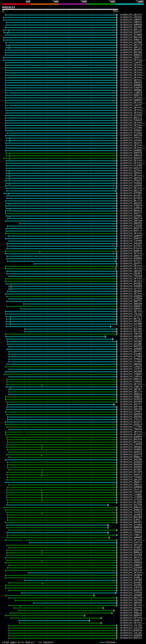Select the UniRef100_B3RZ62 label
146x644 pixels.
(x=131, y=309)
